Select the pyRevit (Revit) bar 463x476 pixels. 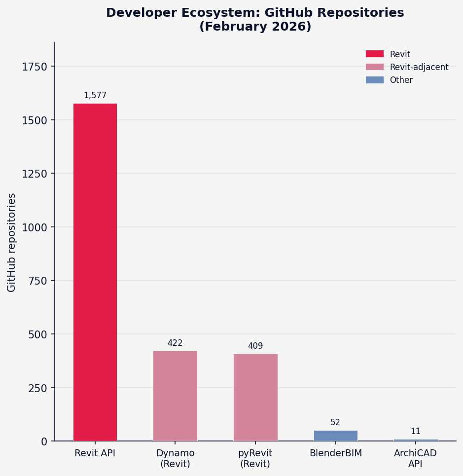[x=255, y=398]
